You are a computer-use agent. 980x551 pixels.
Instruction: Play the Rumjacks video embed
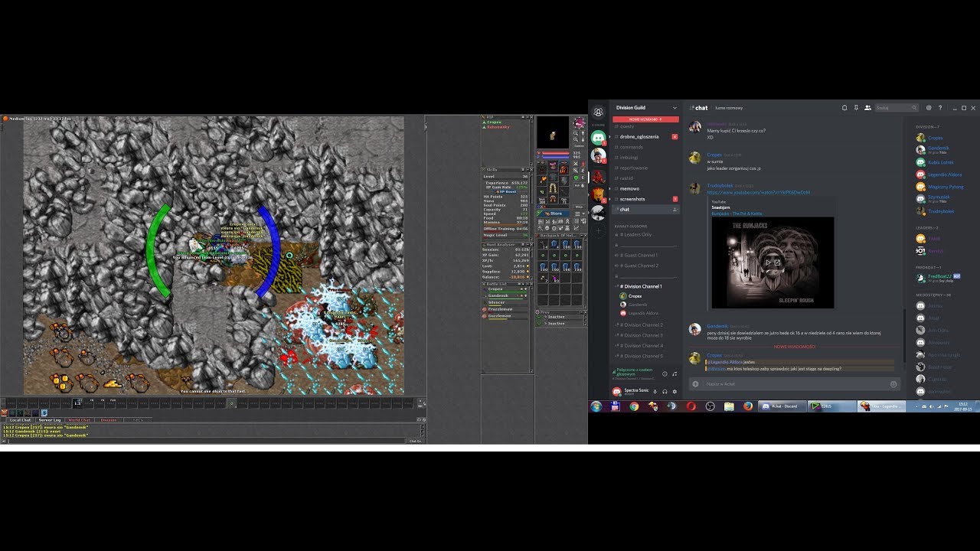pos(768,262)
